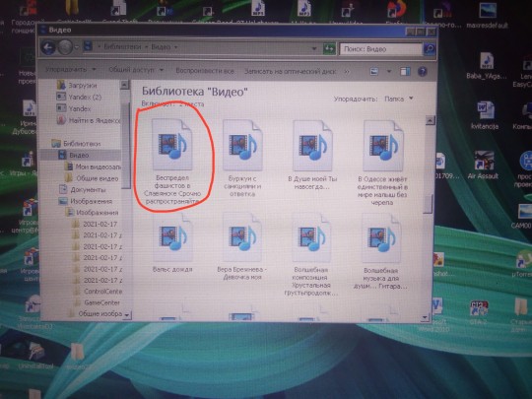This screenshot has height=399, width=532.
Task: Select "Волшебная композиция Хрустальная" video file
Action: pyautogui.click(x=311, y=255)
